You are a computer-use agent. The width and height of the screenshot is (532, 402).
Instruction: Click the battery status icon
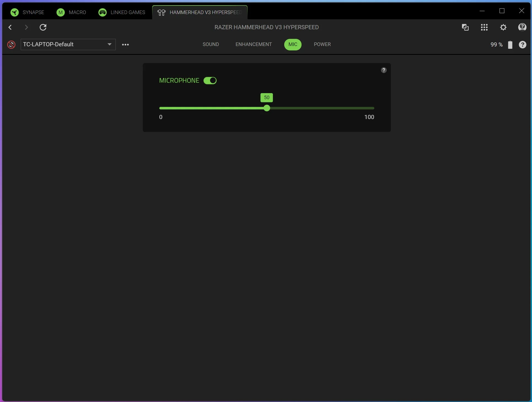510,45
